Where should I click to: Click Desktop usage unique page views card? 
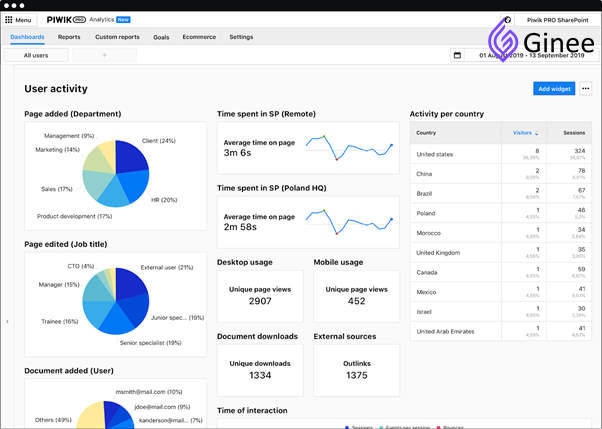pos(260,296)
